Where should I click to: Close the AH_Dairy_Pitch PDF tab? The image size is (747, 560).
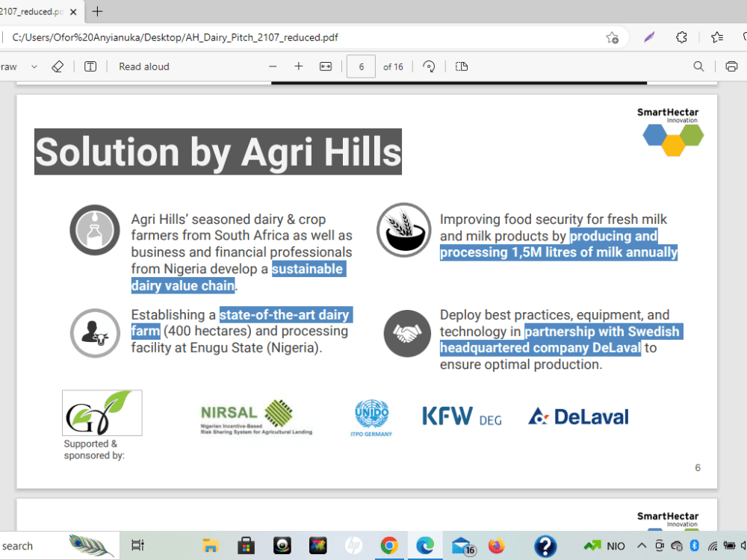[x=73, y=12]
